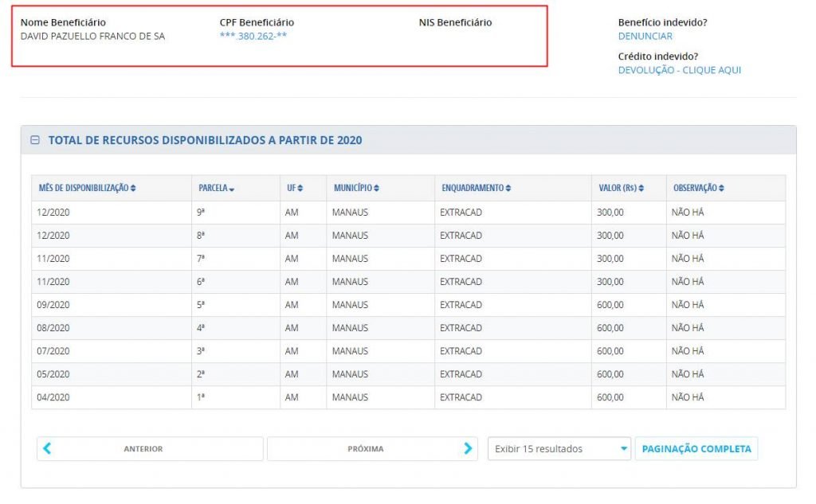The image size is (816, 504).
Task: Click 300,00 value in the 9ª row
Action: click(610, 213)
